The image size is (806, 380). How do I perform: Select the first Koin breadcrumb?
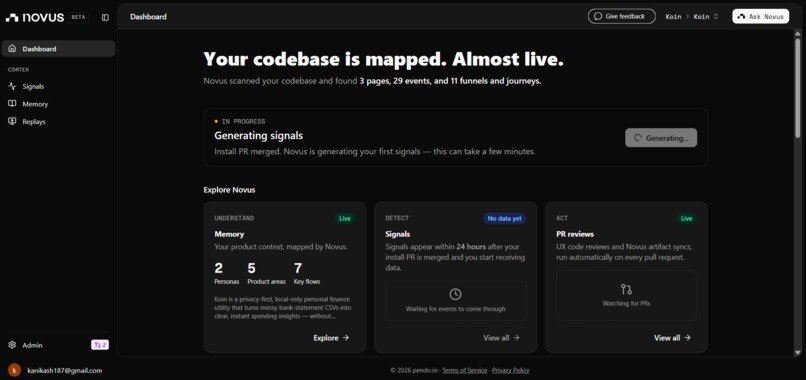click(673, 16)
